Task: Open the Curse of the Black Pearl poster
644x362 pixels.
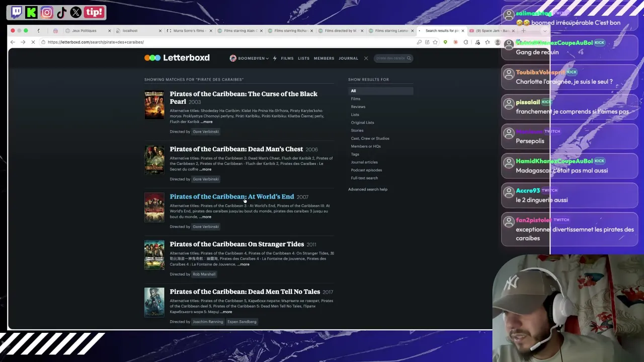Action: [x=154, y=105]
